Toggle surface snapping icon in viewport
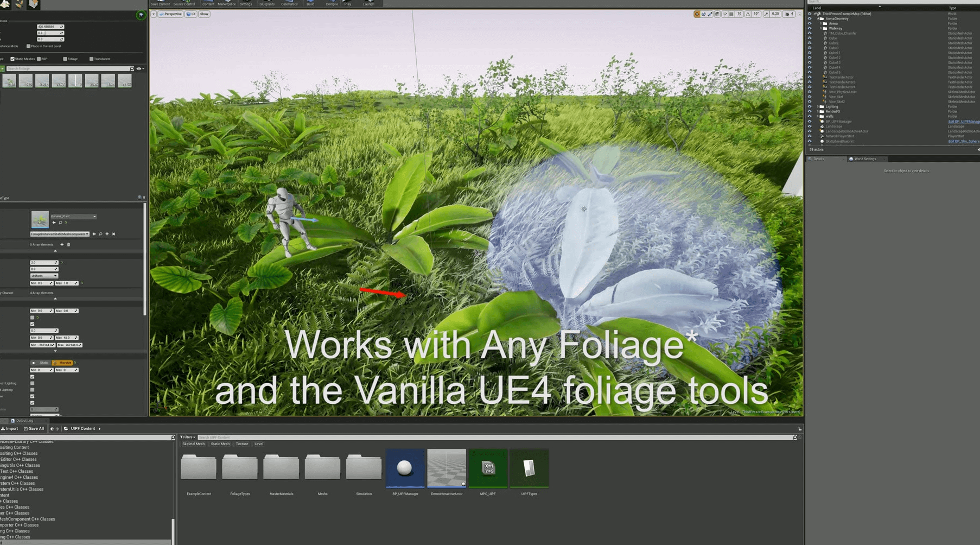 [724, 14]
